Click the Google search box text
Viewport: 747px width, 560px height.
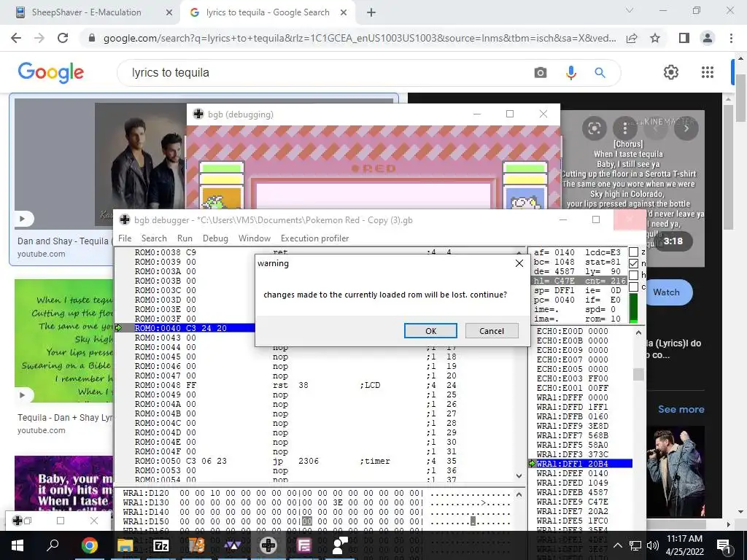[171, 72]
